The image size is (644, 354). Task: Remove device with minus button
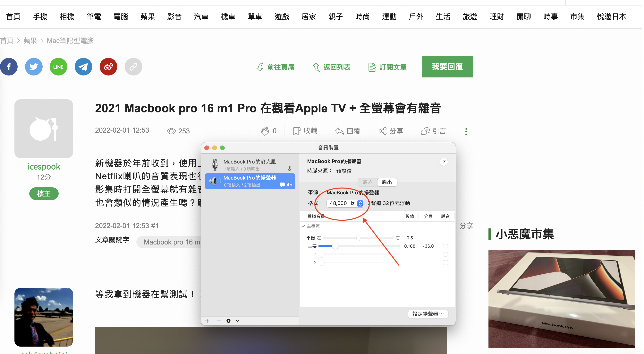219,321
